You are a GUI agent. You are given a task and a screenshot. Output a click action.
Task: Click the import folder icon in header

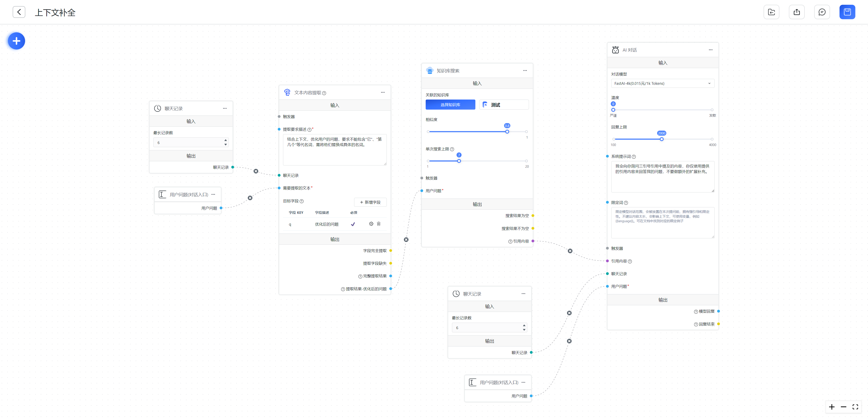click(x=771, y=12)
